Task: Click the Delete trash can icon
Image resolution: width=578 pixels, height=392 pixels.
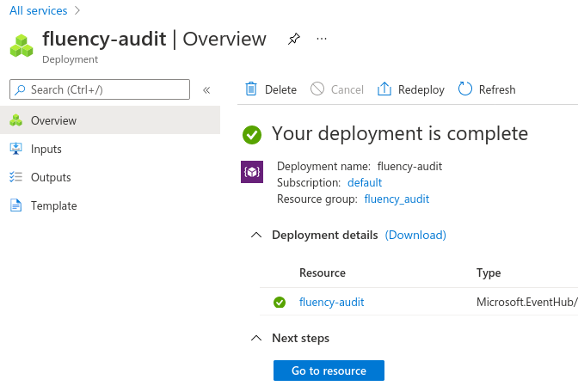Action: 251,89
